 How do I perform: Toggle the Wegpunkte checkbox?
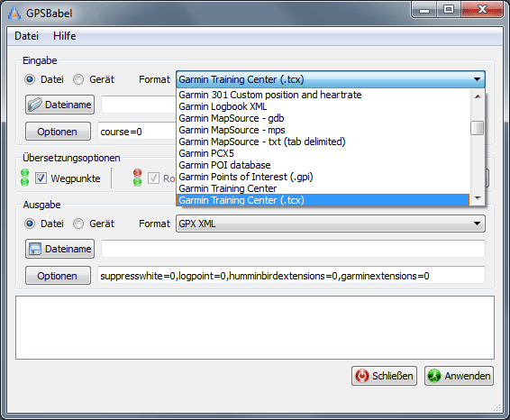pyautogui.click(x=41, y=178)
